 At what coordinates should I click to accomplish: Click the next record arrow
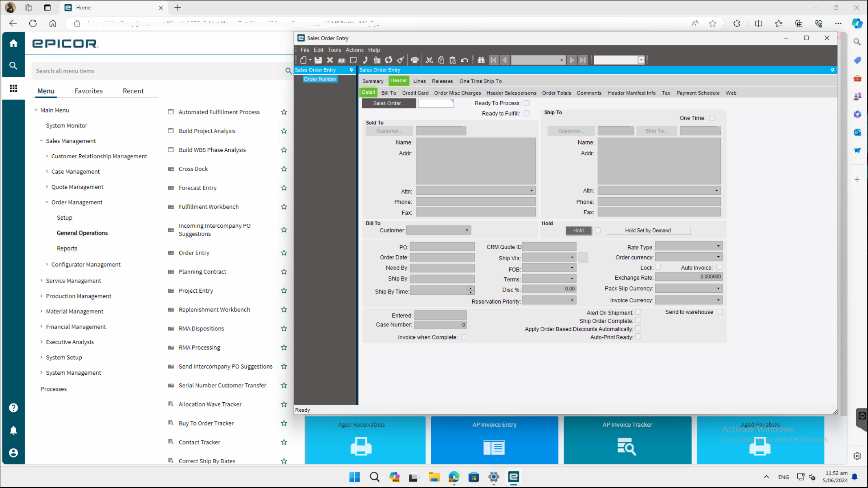point(572,60)
